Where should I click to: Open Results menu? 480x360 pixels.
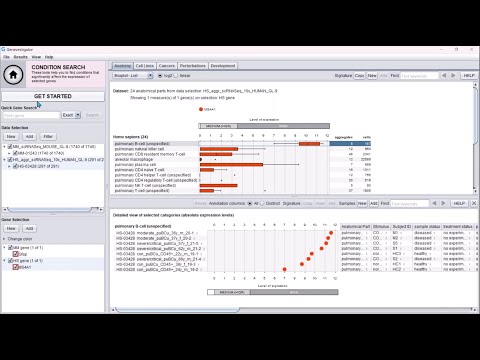click(x=20, y=57)
